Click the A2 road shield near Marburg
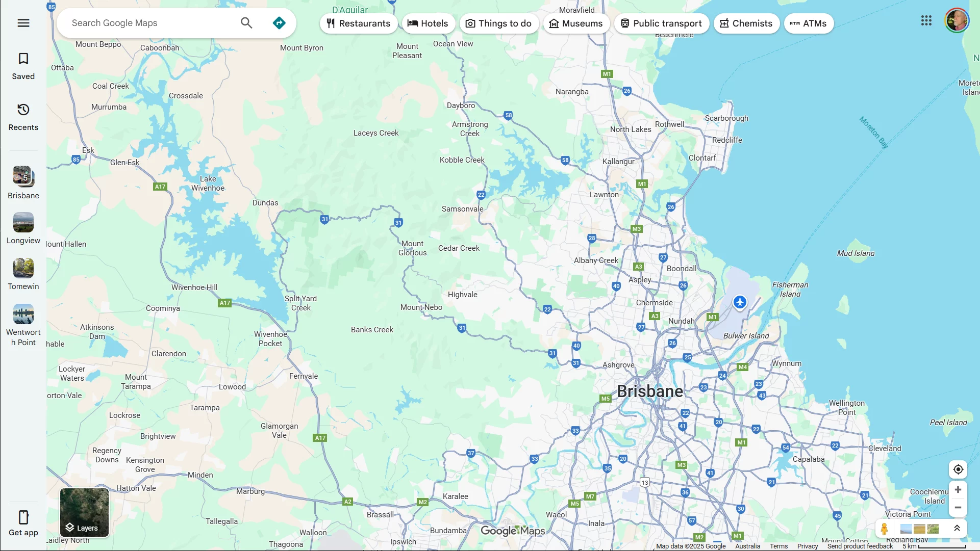980x551 pixels. pos(348,502)
